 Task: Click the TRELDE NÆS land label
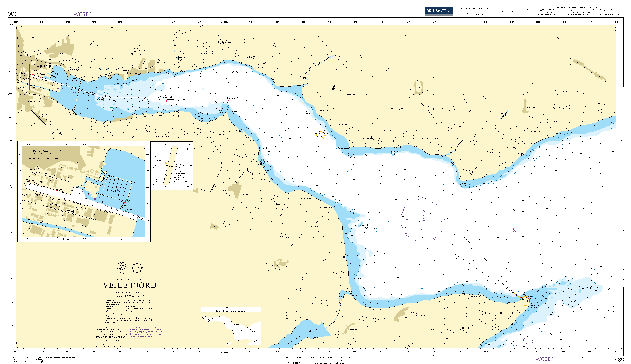(x=503, y=313)
